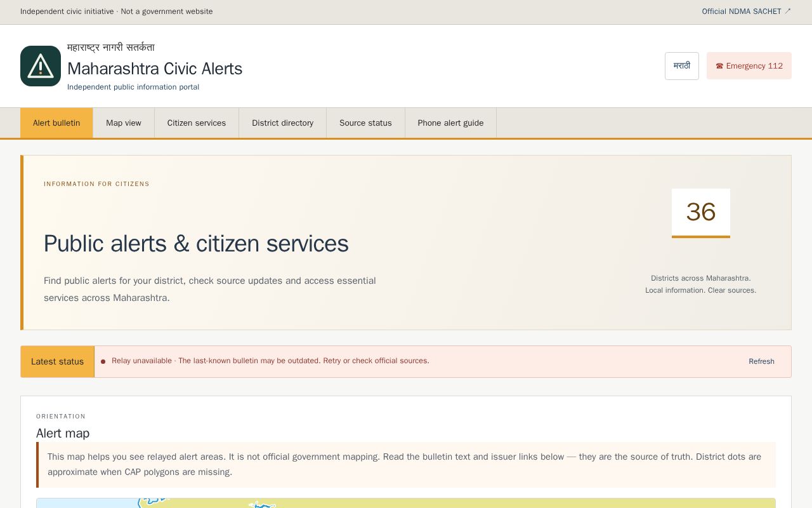Click the map disclaimer note paragraph
Image resolution: width=812 pixels, height=508 pixels.
(x=406, y=465)
